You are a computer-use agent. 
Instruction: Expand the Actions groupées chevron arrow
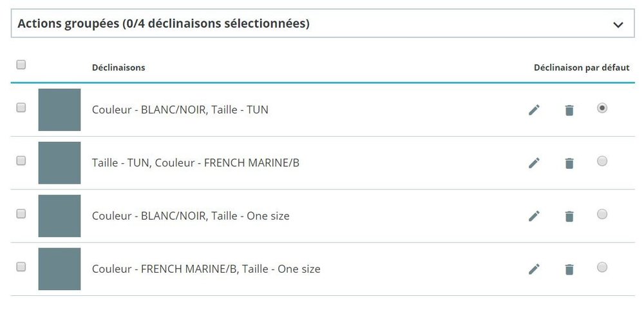[x=618, y=24]
